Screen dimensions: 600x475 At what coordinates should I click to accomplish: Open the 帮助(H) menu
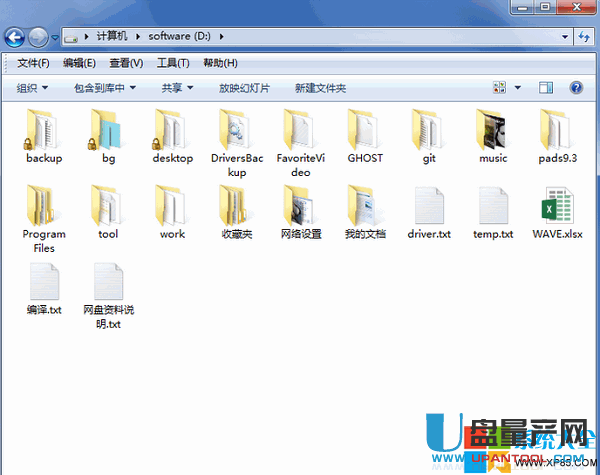[220, 63]
